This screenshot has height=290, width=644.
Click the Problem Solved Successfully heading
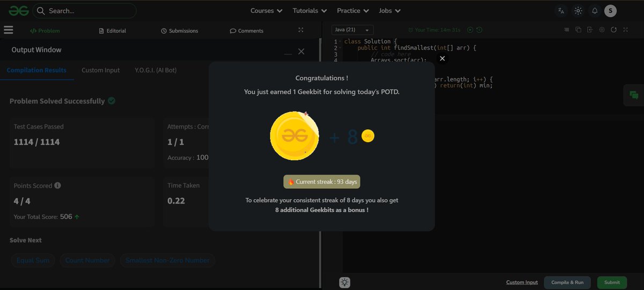point(57,101)
